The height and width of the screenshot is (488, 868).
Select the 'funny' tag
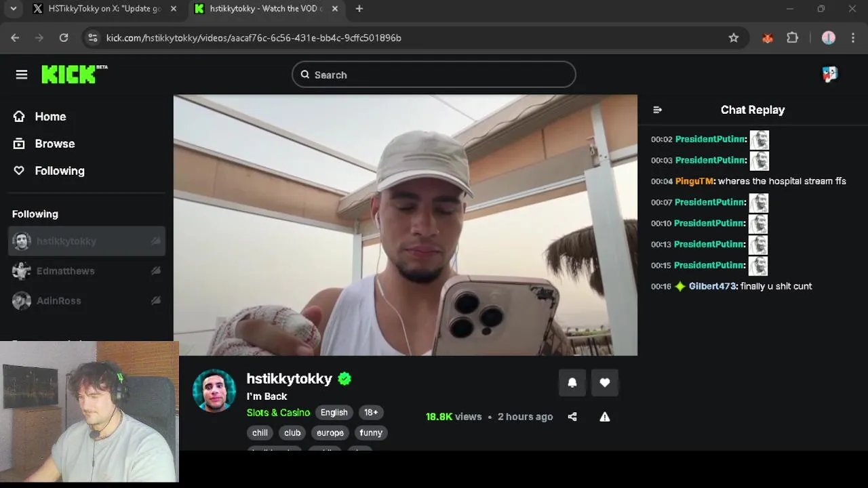371,432
